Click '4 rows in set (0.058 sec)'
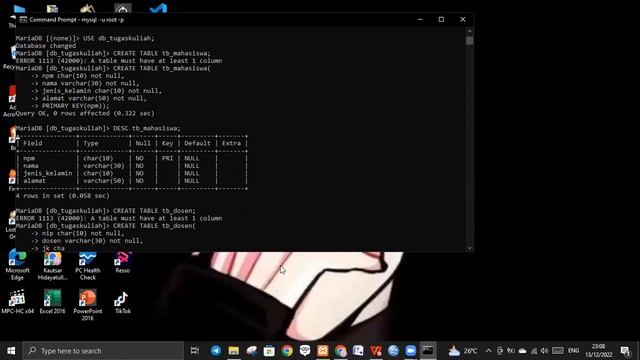Screen dimensions: 640x360 pos(62,196)
